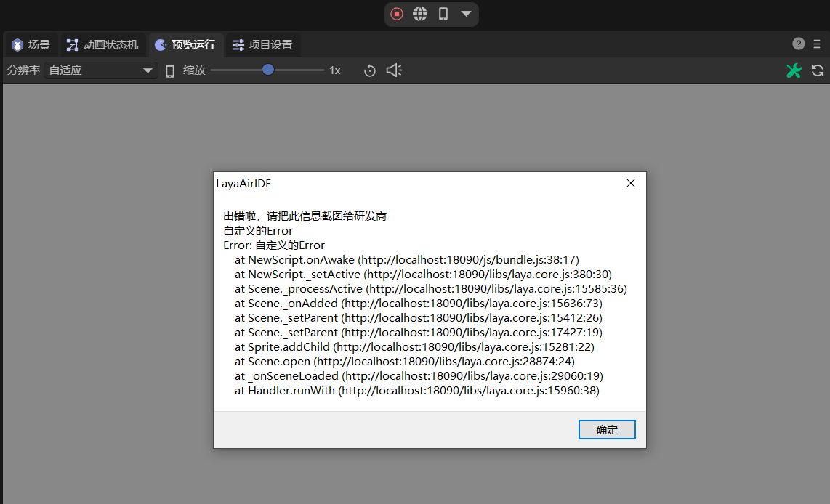The image size is (830, 504).
Task: Open developer tools with green wrench icon
Action: pos(794,70)
